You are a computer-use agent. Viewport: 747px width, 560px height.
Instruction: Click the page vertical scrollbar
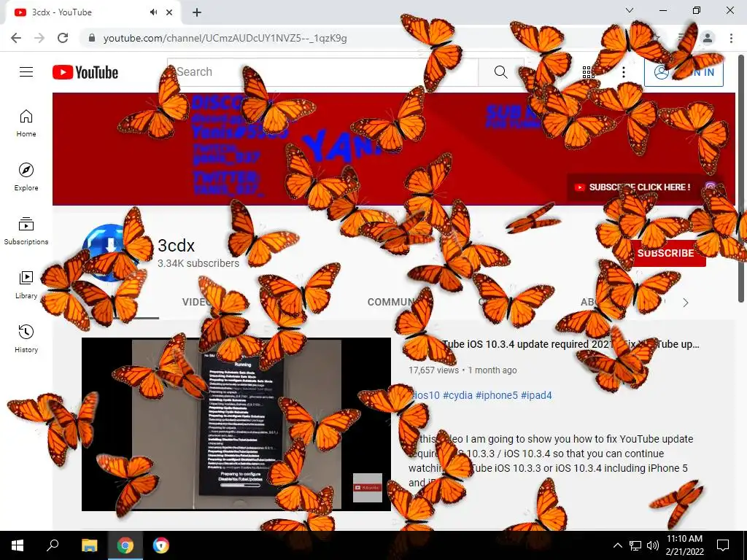[x=741, y=178]
